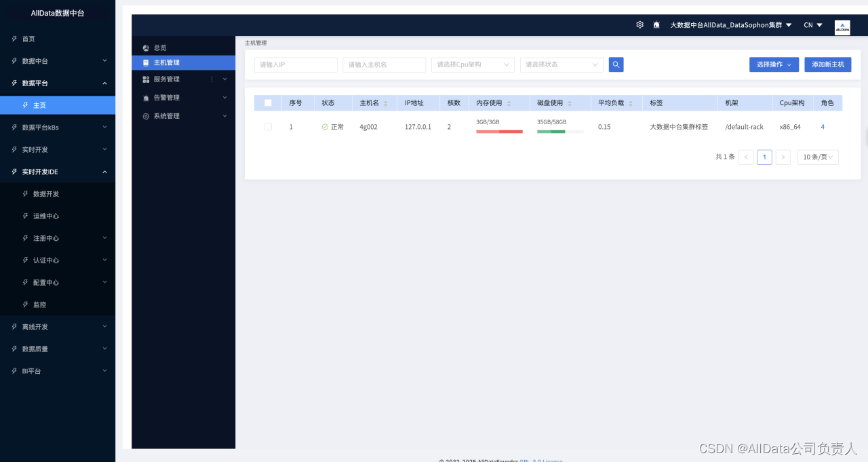
Task: Click the x86_64 architecture cell
Action: 790,127
